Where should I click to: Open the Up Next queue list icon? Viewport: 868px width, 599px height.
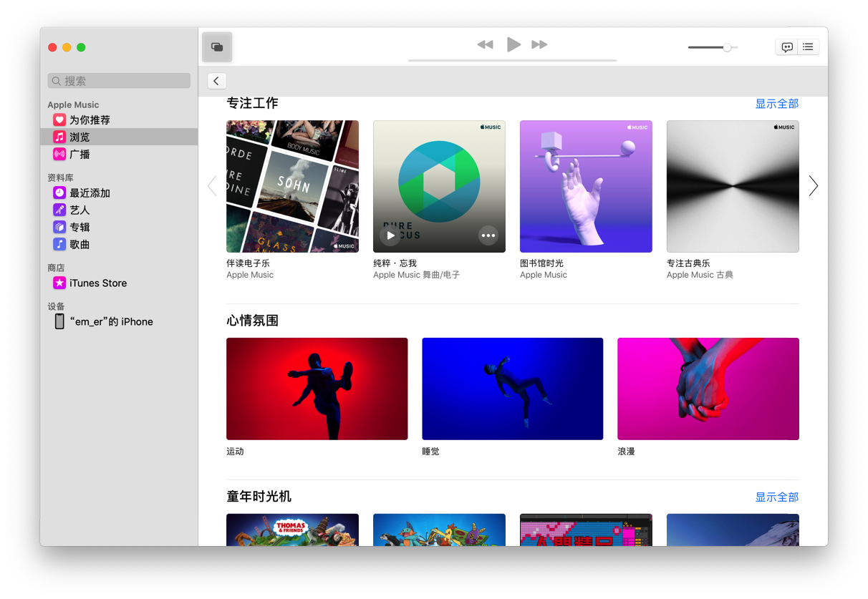[x=808, y=47]
